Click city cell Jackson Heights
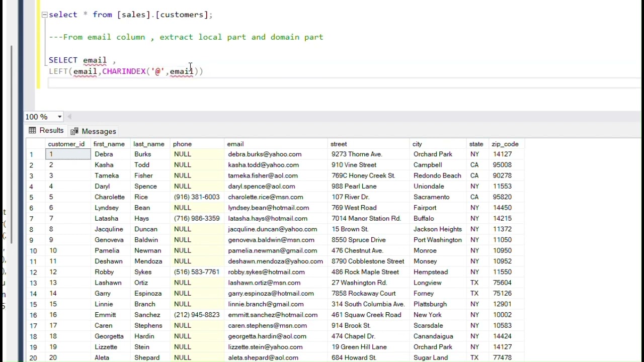 pyautogui.click(x=439, y=229)
